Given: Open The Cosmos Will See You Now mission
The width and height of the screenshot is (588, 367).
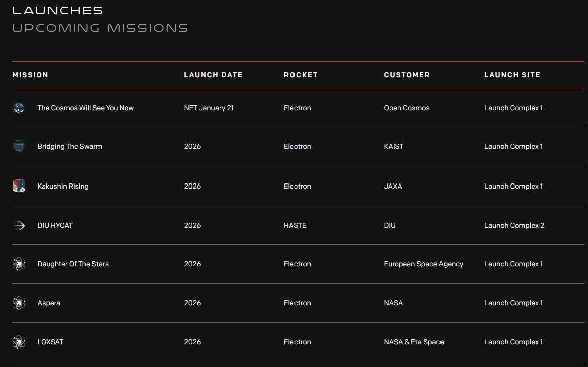Looking at the screenshot, I should click(85, 108).
